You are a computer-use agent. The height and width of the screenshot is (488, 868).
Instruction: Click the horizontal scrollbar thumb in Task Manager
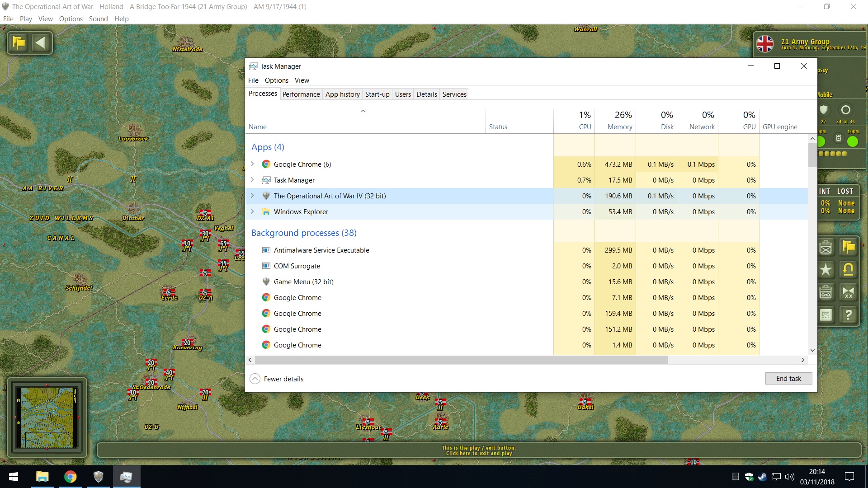(461, 360)
